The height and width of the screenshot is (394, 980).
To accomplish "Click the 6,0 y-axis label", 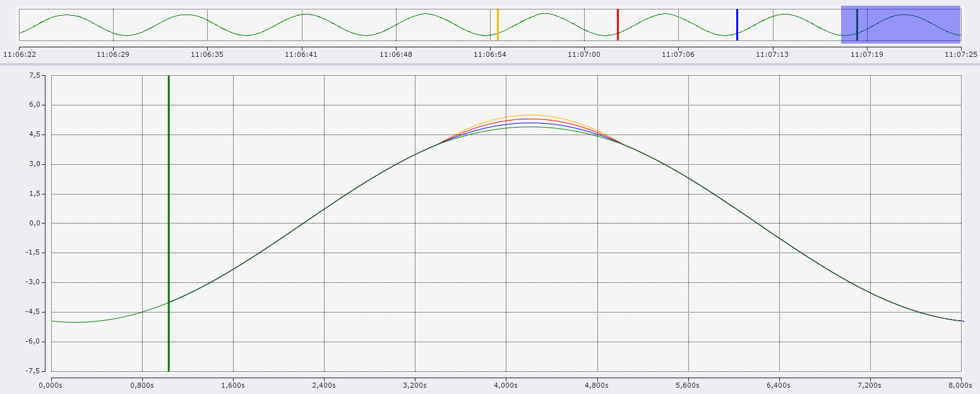I will [35, 105].
